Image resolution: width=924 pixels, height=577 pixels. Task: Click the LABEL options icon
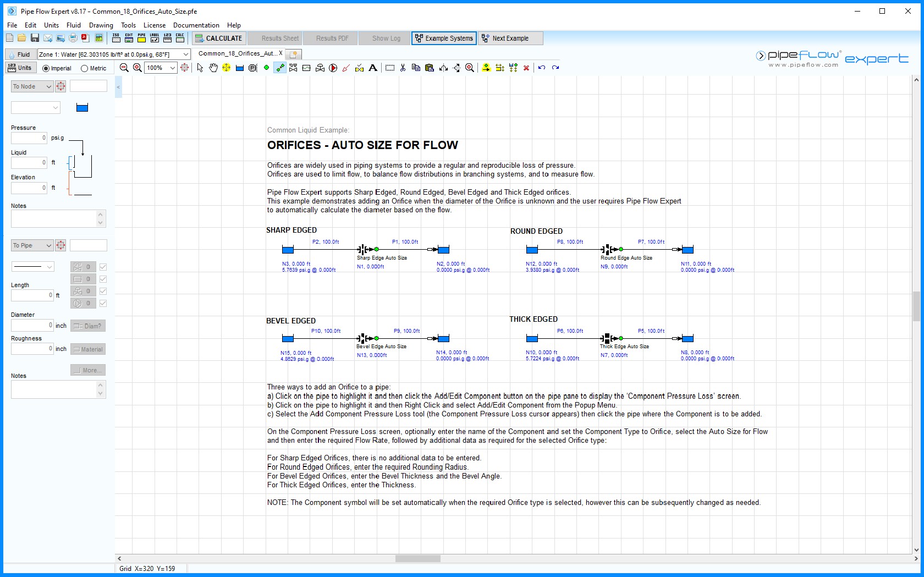point(155,38)
